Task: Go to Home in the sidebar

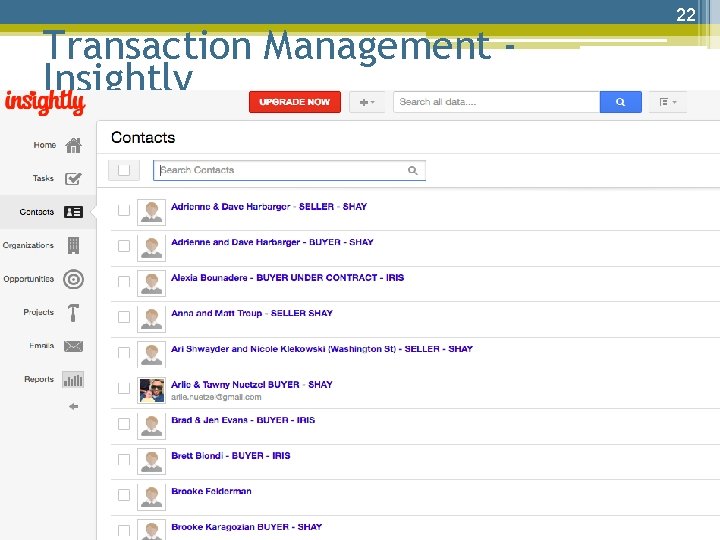Action: tap(45, 145)
